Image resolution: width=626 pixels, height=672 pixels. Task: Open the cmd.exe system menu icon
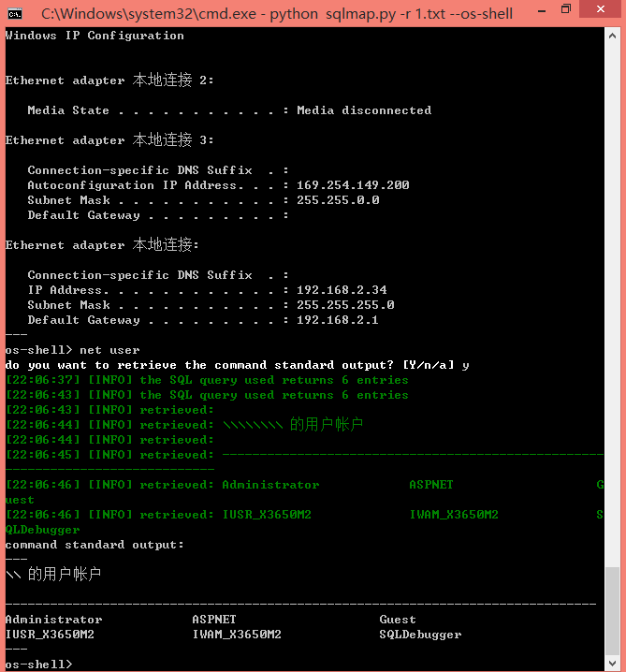pos(15,14)
